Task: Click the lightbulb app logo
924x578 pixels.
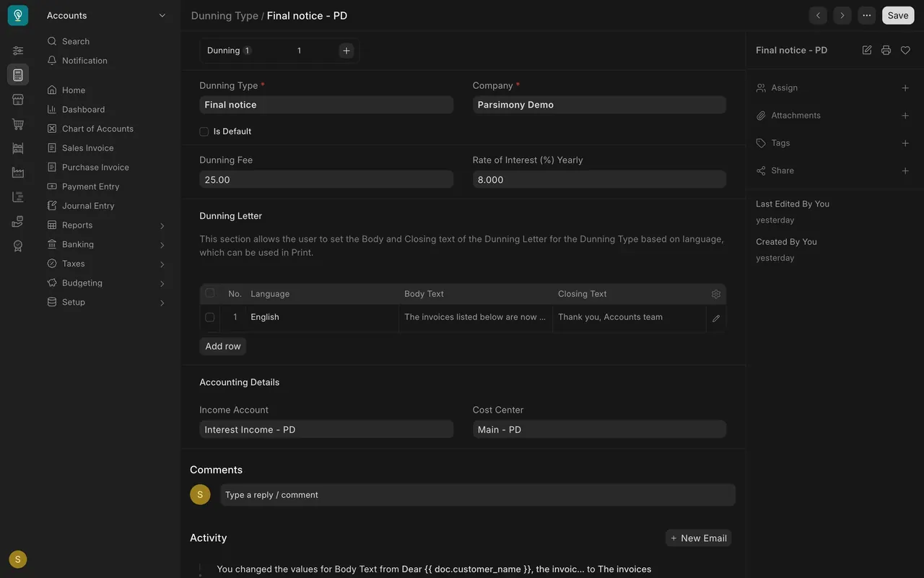Action: coord(18,16)
